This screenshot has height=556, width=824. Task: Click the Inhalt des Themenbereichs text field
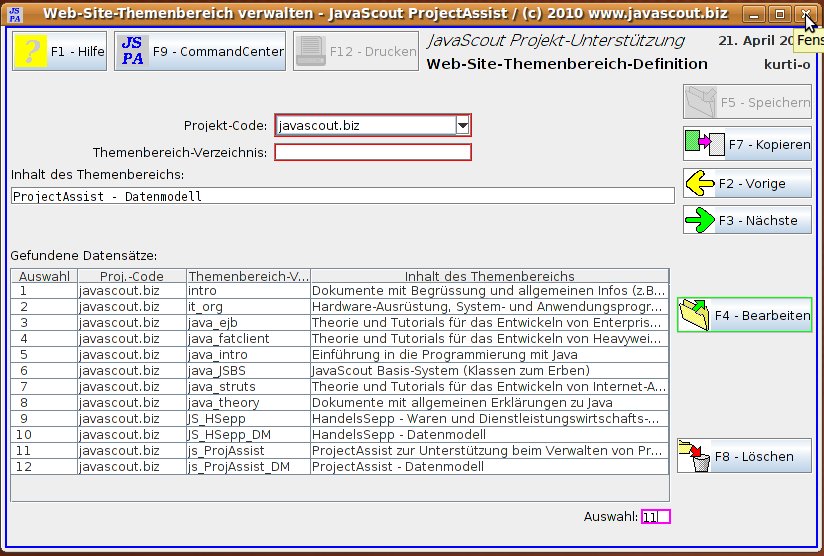point(342,196)
